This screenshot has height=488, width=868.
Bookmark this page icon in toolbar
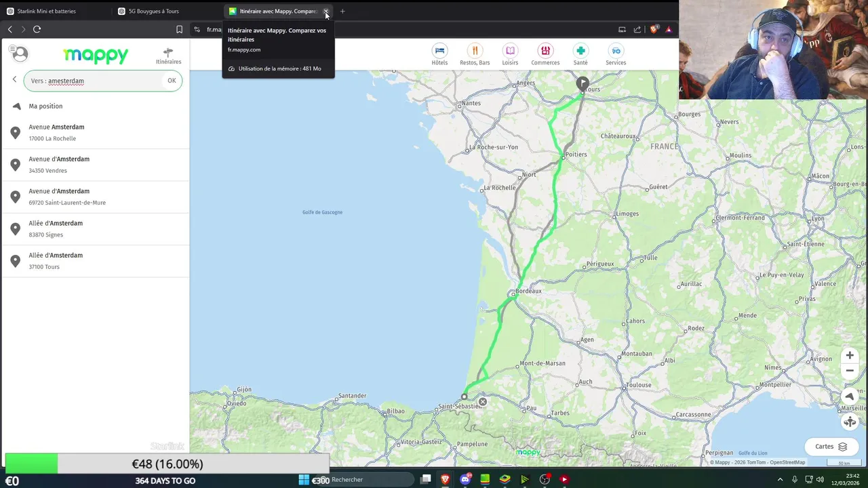pyautogui.click(x=179, y=29)
